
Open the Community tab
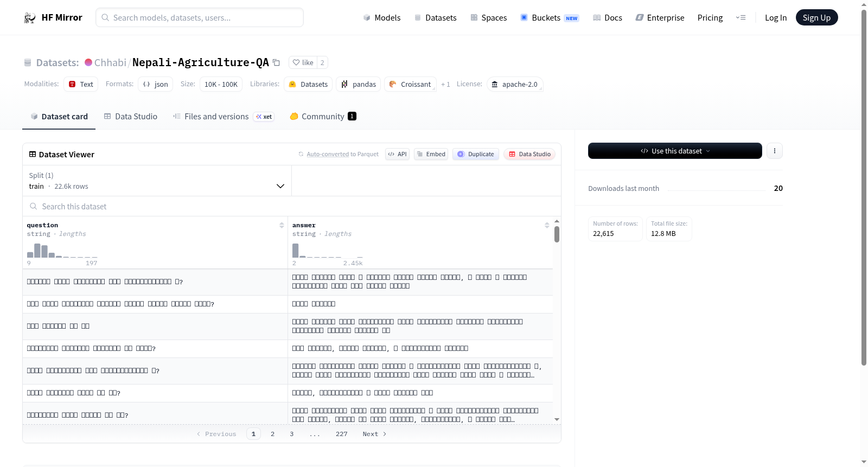coord(323,117)
